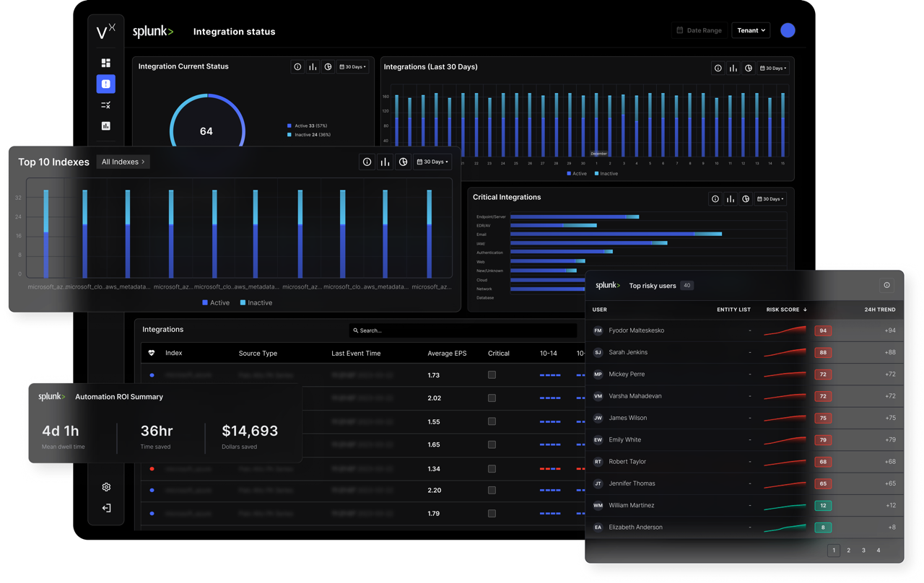Open the dashboard grid icon in sidebar
The height and width of the screenshot is (583, 924).
(106, 63)
